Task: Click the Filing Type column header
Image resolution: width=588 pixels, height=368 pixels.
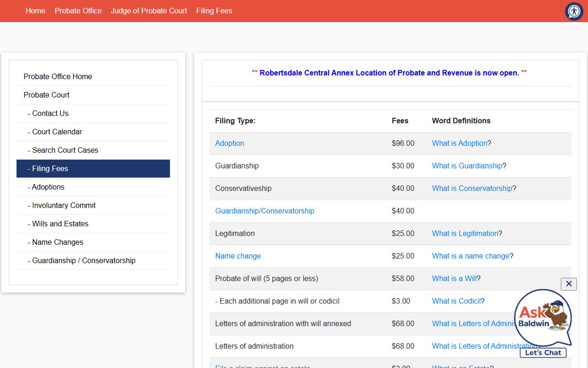Action: [x=235, y=121]
